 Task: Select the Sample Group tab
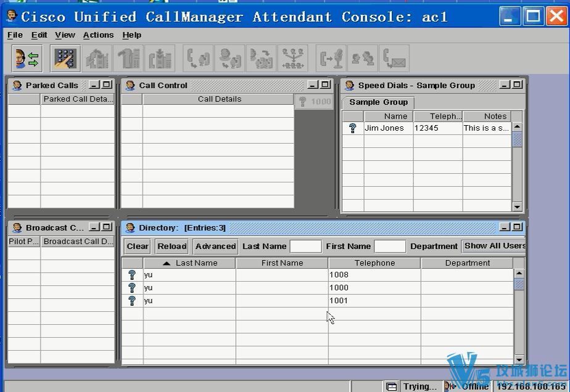coord(378,102)
